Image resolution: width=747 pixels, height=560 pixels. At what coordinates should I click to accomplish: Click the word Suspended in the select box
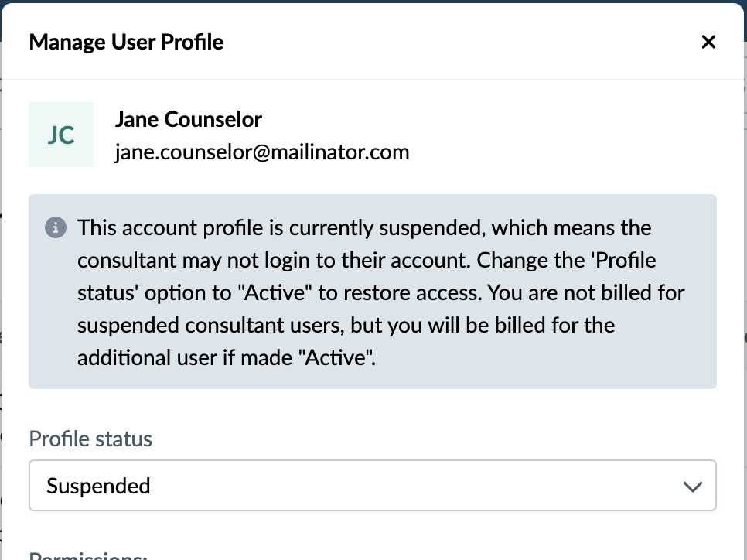point(98,486)
